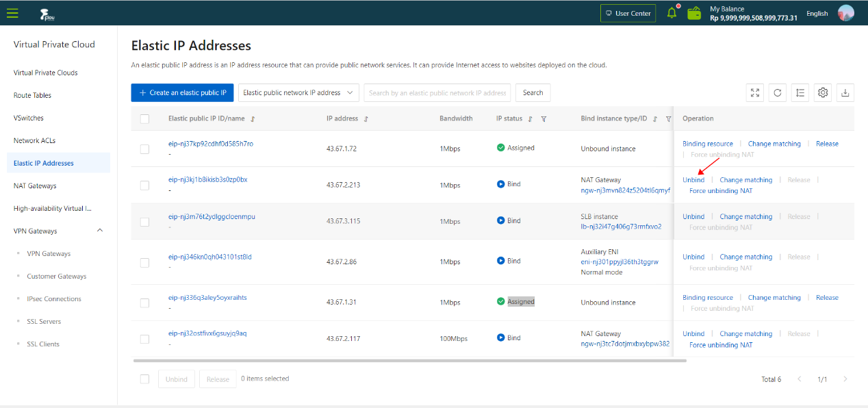This screenshot has width=868, height=408.
Task: Click the 100Mbps bandwidth cell
Action: (x=453, y=338)
